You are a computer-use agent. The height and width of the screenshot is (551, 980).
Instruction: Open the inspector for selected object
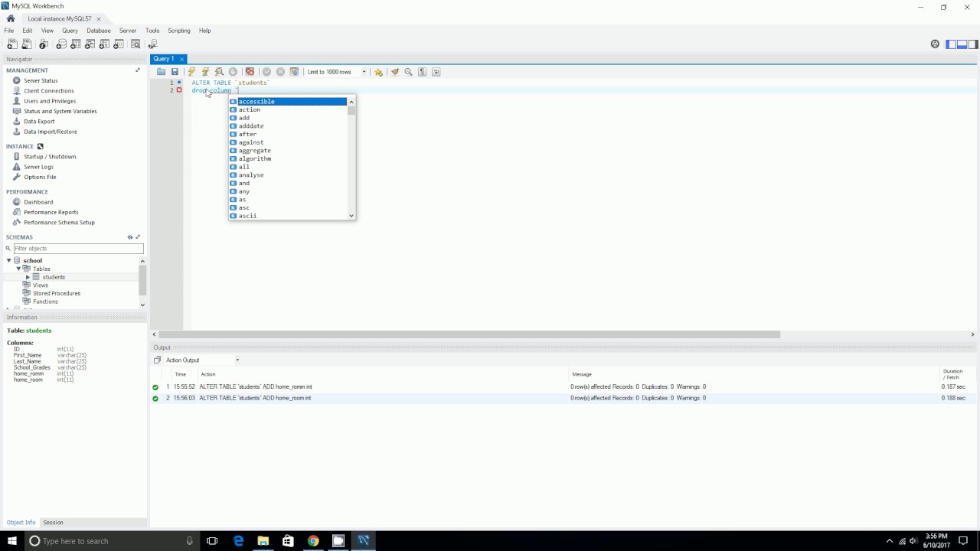(44, 44)
